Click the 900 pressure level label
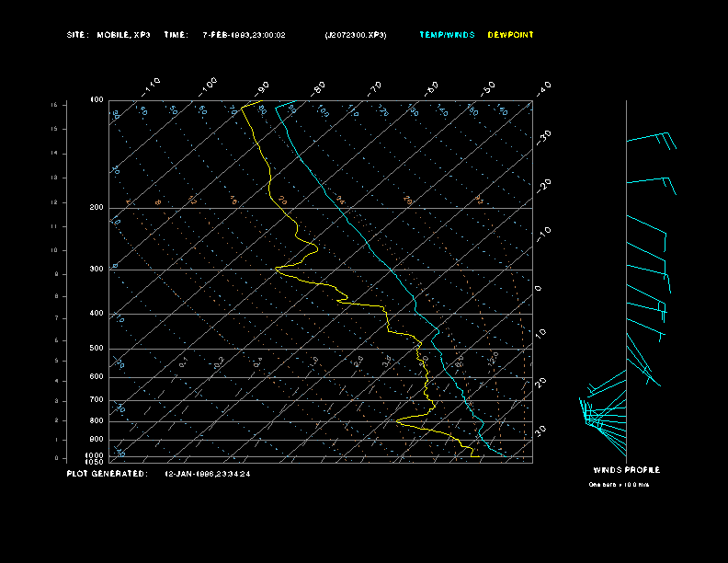Image resolution: width=728 pixels, height=563 pixels. (97, 439)
